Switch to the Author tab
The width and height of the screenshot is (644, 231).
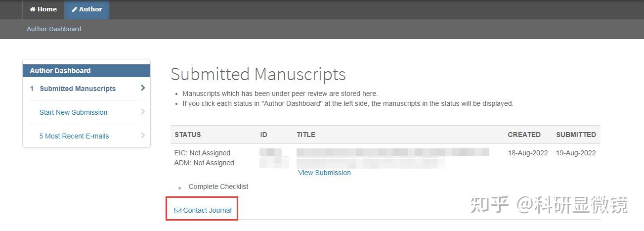pos(87,9)
